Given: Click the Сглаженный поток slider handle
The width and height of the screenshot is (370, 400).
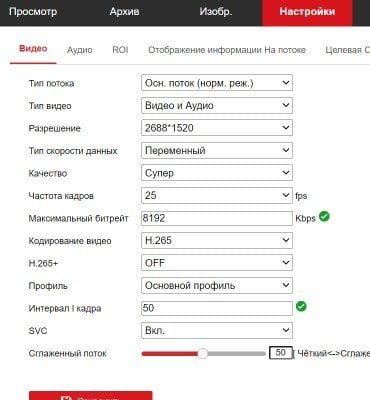Looking at the screenshot, I should 202,353.
